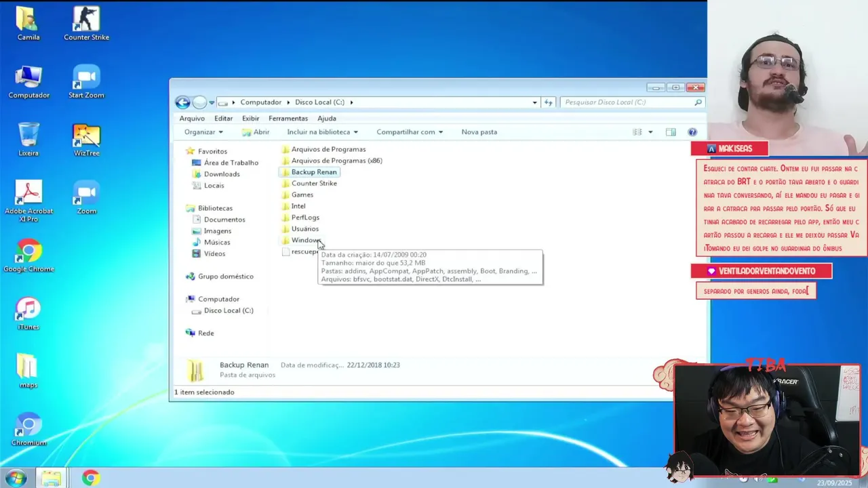Go back in Explorer navigation

point(182,102)
